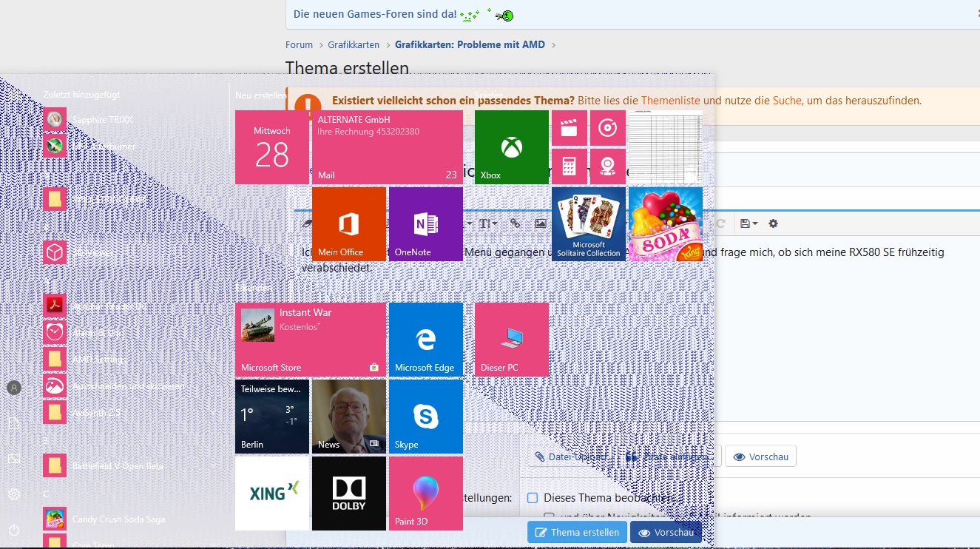This screenshot has height=549, width=980.
Task: Open the Microsoft Edge tile
Action: click(x=426, y=340)
